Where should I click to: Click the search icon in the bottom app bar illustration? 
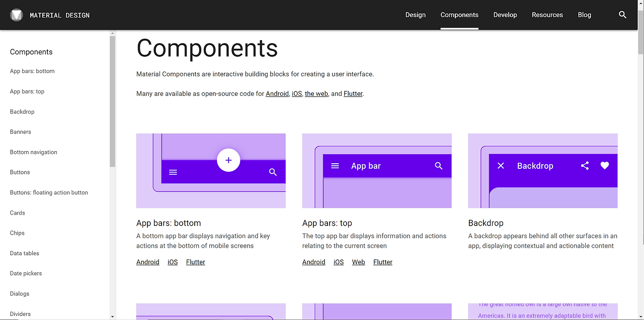273,172
